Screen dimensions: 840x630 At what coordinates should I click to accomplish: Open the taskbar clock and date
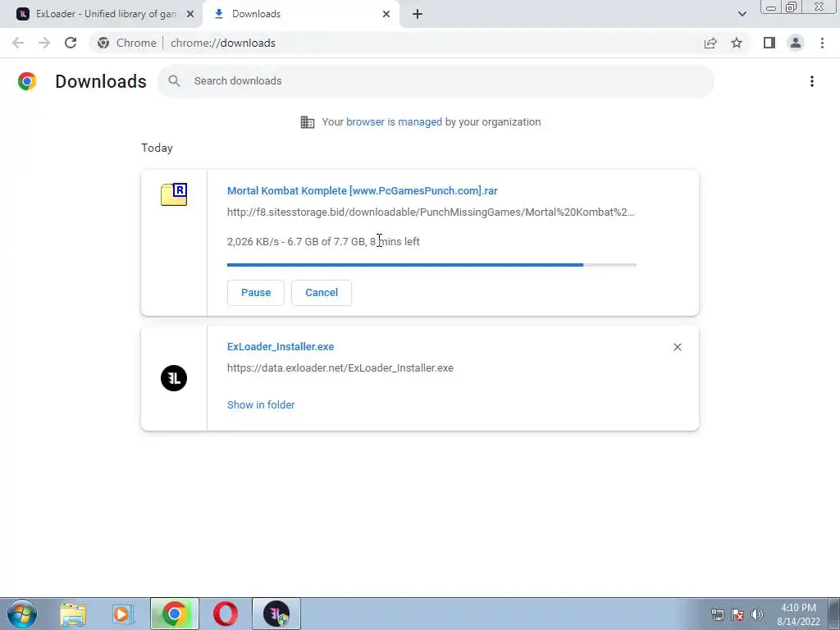click(798, 614)
